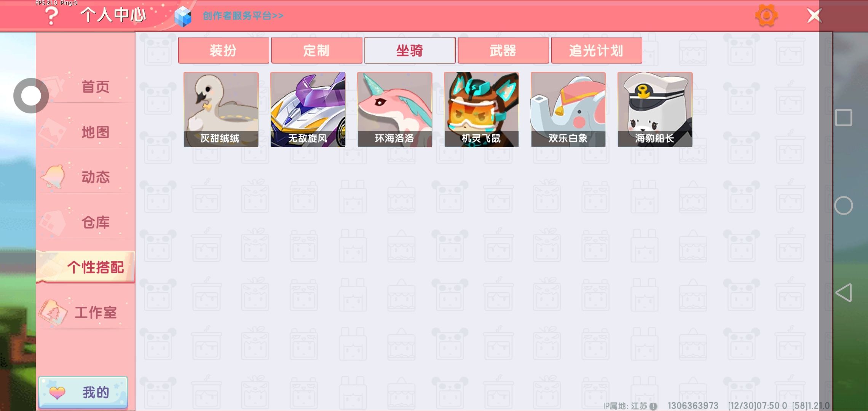Switch to the 装扮 tab
Viewport: 868px width, 411px height.
(223, 50)
